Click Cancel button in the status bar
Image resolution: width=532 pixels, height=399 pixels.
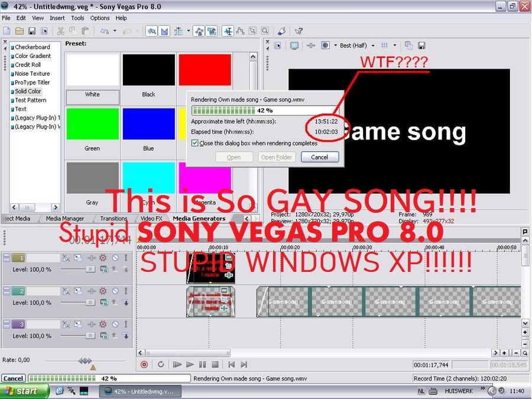(x=13, y=378)
